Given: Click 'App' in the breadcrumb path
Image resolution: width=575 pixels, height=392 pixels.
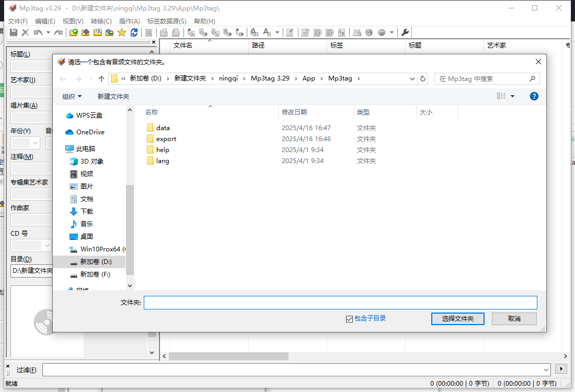Looking at the screenshot, I should pyautogui.click(x=309, y=78).
